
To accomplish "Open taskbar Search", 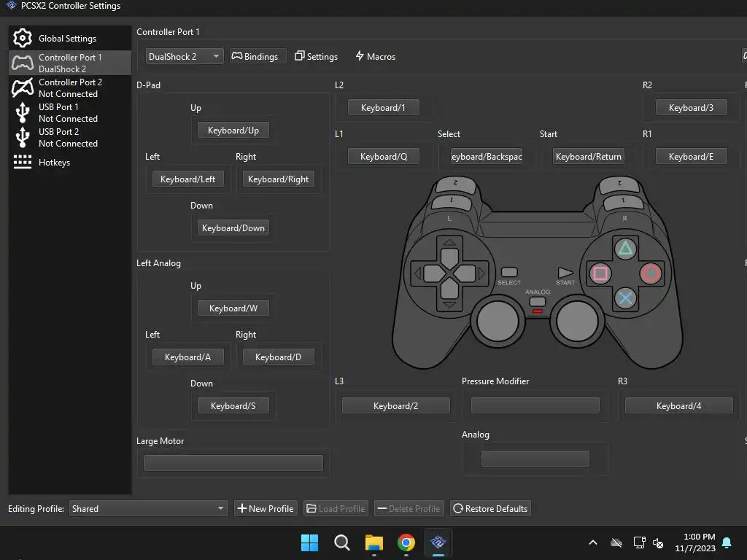I will [x=341, y=542].
